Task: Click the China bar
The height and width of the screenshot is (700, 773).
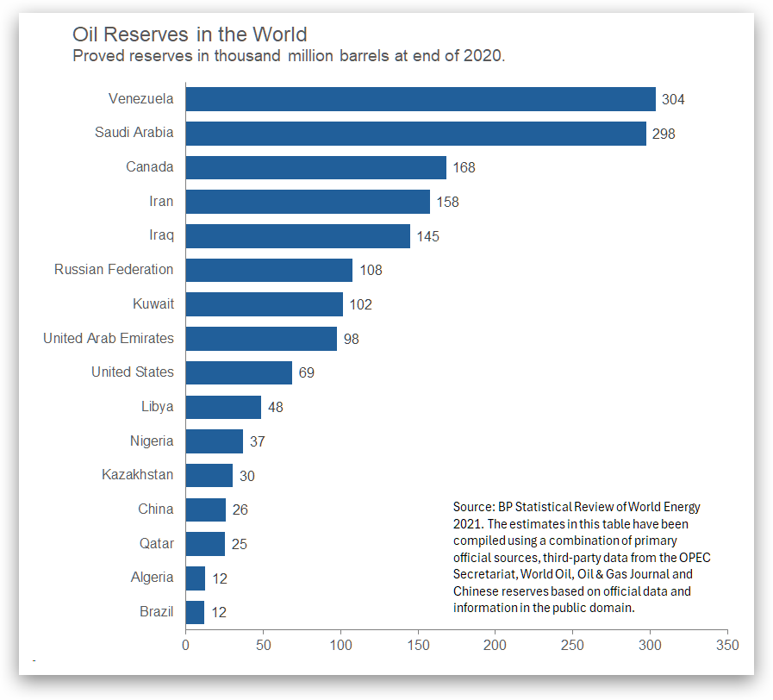Action: tap(205, 509)
